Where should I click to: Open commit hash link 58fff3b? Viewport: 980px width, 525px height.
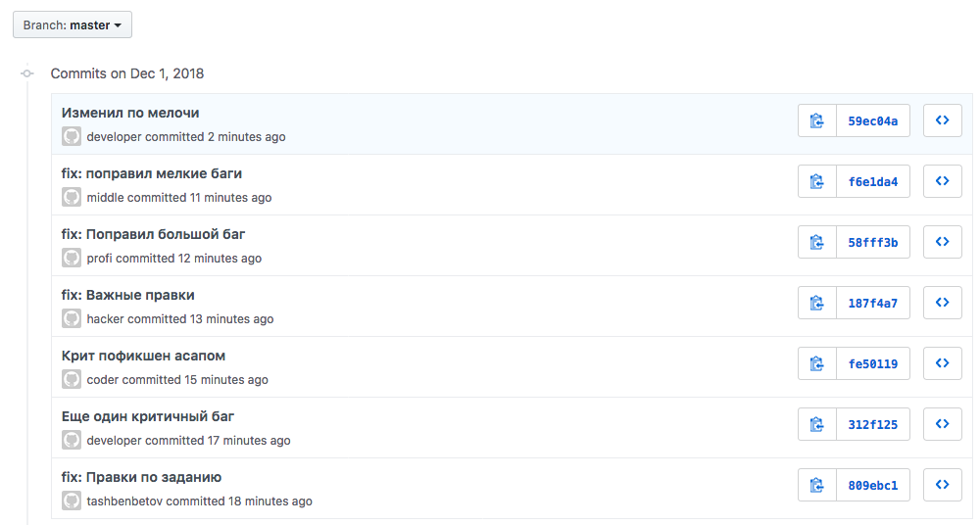click(872, 243)
